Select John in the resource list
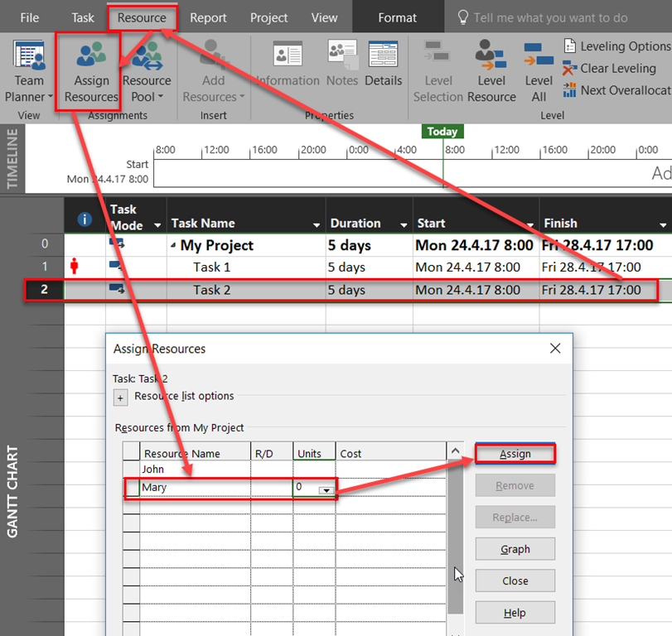The height and width of the screenshot is (636, 672). pos(154,470)
